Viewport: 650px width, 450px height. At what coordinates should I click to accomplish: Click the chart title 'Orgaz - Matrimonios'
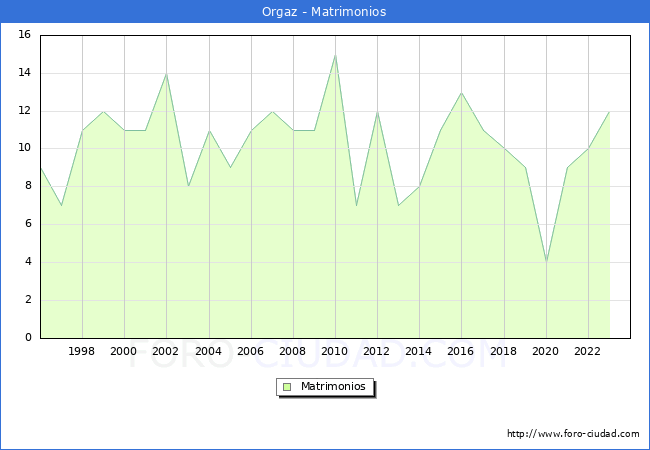coord(324,12)
